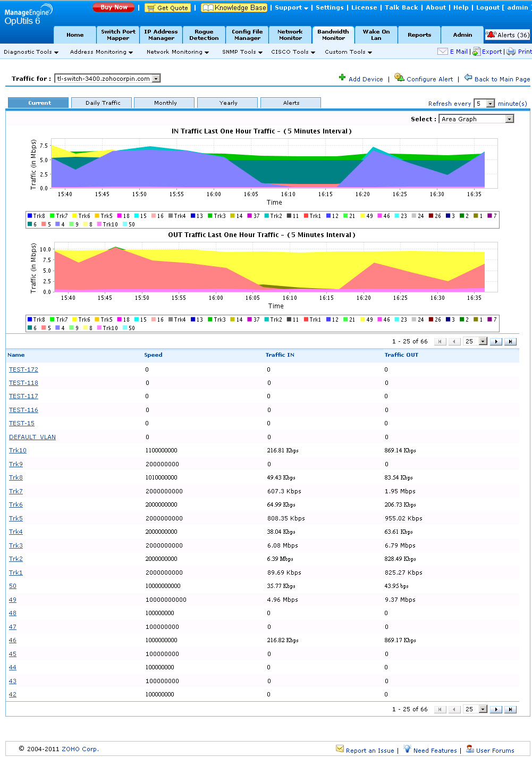Sort table by Traffic IN column header
The width and height of the screenshot is (532, 757).
coord(280,355)
